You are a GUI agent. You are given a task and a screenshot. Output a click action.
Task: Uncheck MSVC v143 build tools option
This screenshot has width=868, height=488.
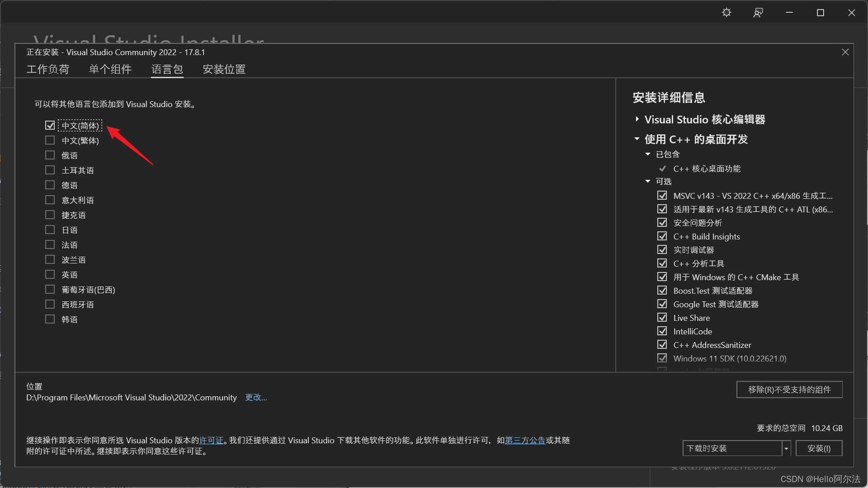pyautogui.click(x=662, y=196)
